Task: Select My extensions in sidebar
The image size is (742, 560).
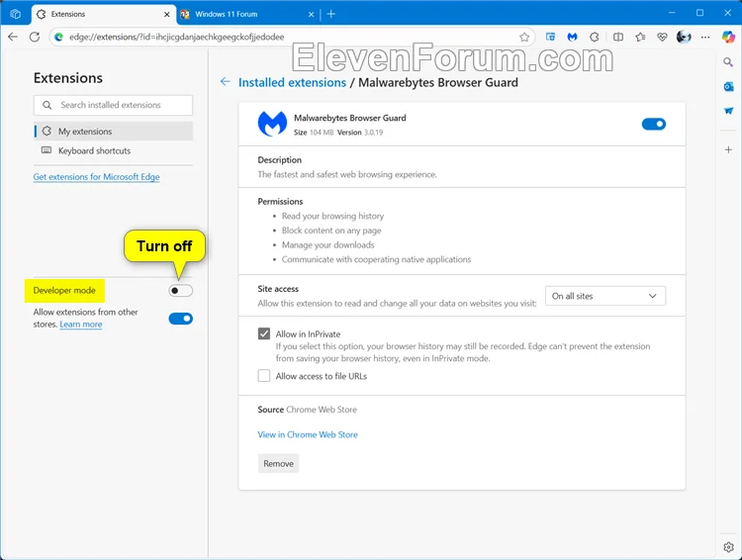Action: point(114,132)
